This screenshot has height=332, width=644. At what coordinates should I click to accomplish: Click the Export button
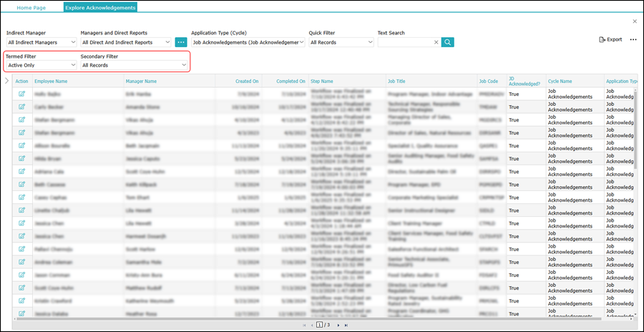[610, 39]
